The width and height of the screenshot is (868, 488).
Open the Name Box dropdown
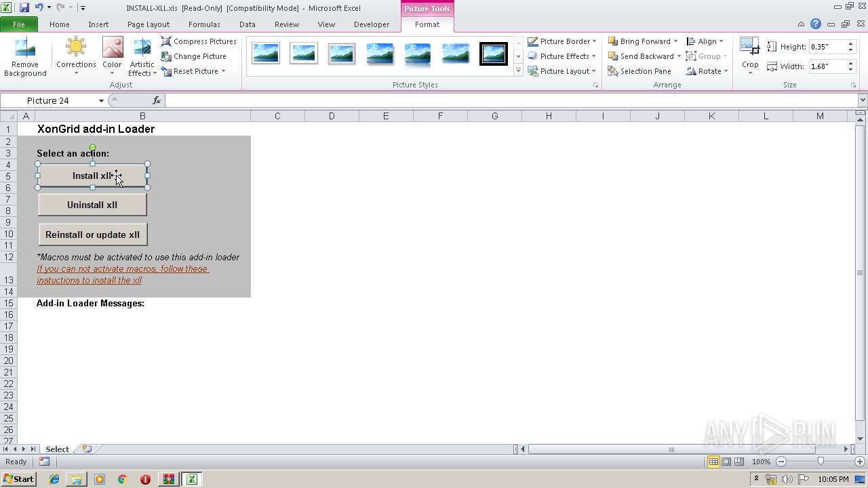coord(101,100)
